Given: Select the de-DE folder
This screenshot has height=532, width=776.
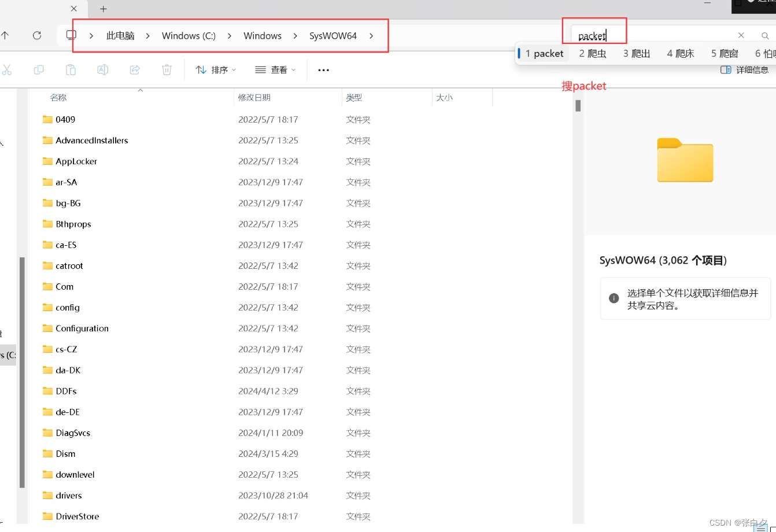Looking at the screenshot, I should point(68,412).
